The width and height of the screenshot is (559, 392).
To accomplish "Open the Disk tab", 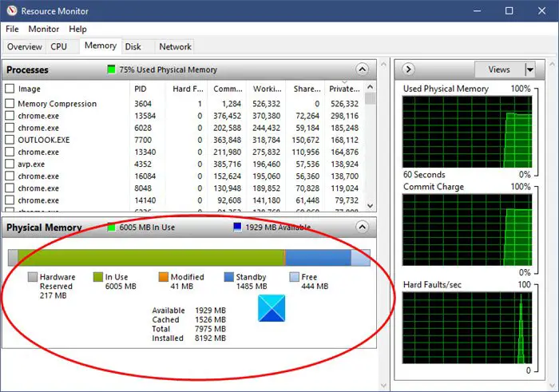I will (x=133, y=46).
